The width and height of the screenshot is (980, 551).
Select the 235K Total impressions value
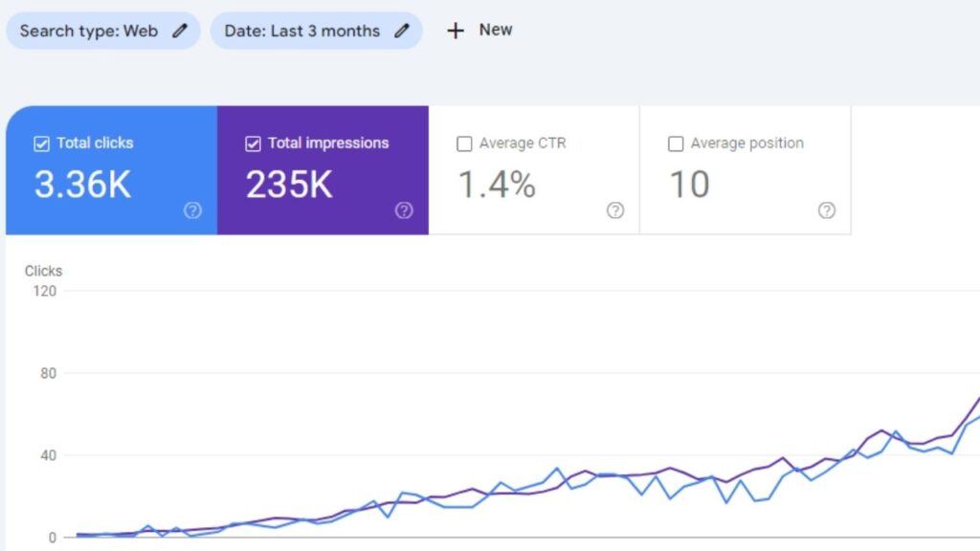coord(289,185)
